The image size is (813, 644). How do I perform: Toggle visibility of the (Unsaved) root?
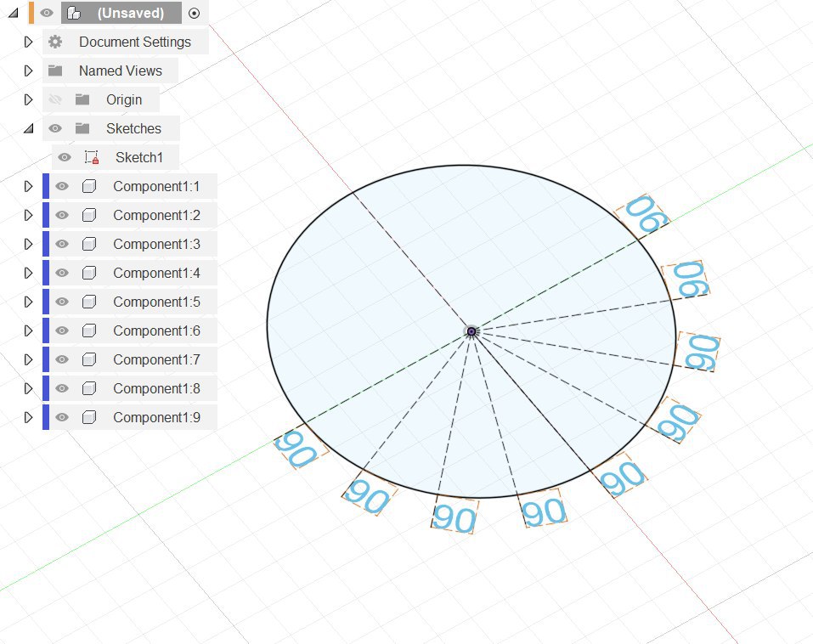[x=47, y=13]
